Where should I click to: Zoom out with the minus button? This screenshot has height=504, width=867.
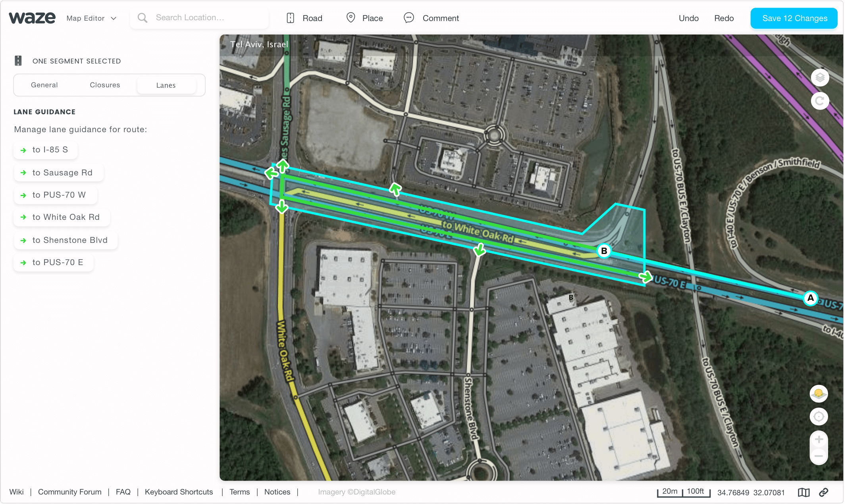click(819, 456)
